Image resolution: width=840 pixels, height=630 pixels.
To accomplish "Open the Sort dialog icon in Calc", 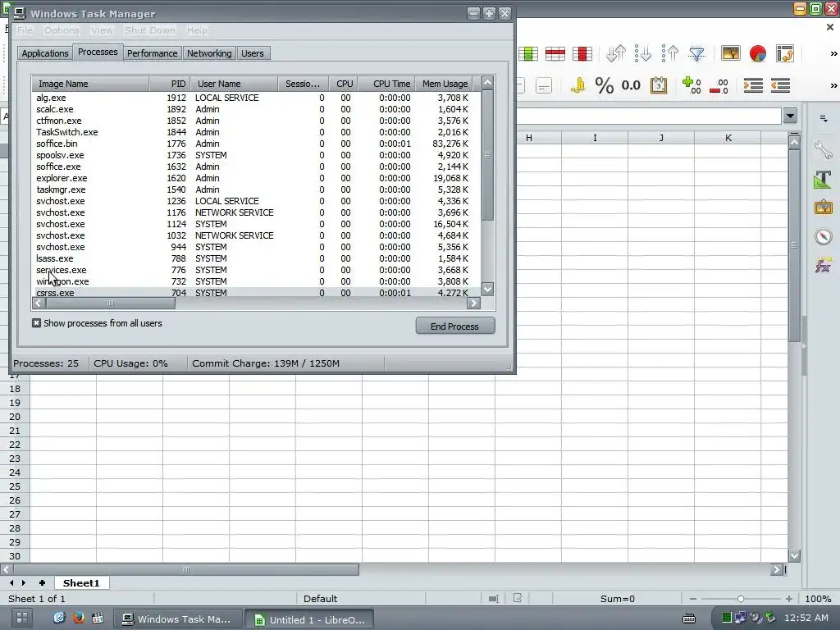I will (x=616, y=53).
